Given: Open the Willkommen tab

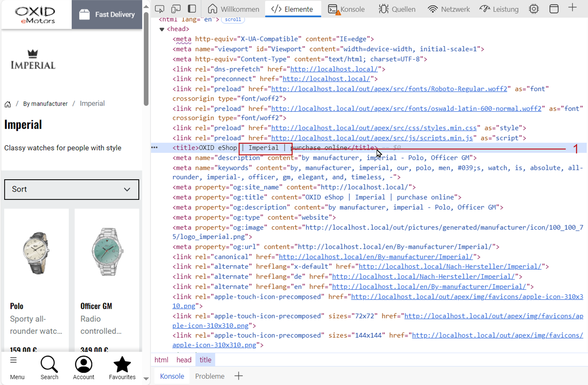Looking at the screenshot, I should (233, 9).
